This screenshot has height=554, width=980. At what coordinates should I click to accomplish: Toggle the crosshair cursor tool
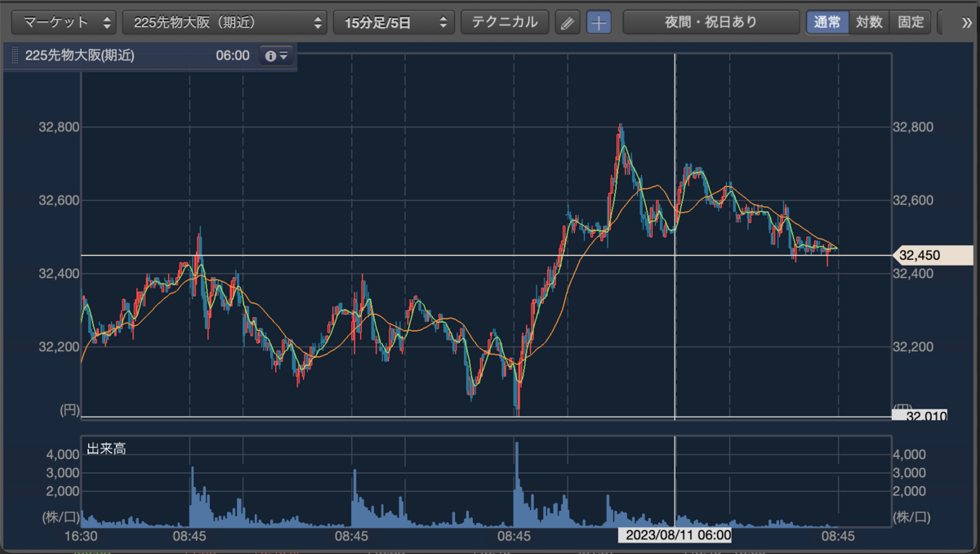[599, 22]
